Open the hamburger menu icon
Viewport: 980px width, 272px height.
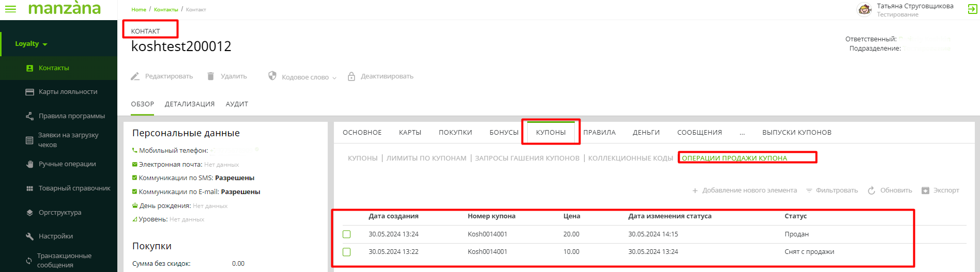10,9
